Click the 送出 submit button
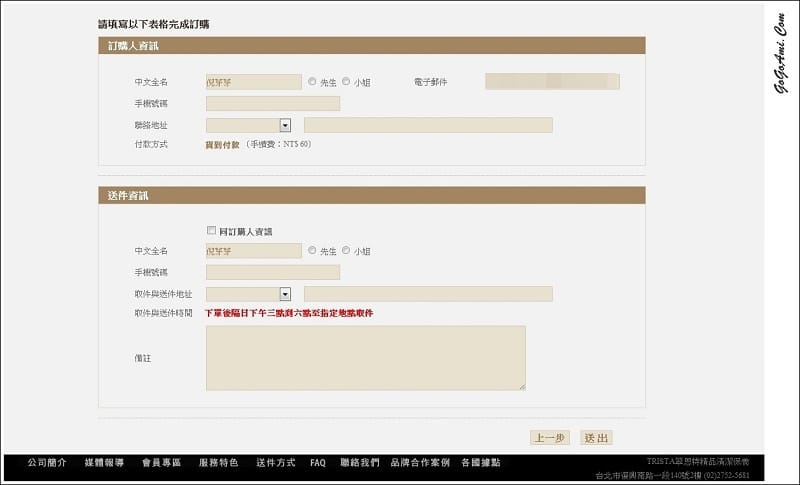 pos(596,438)
